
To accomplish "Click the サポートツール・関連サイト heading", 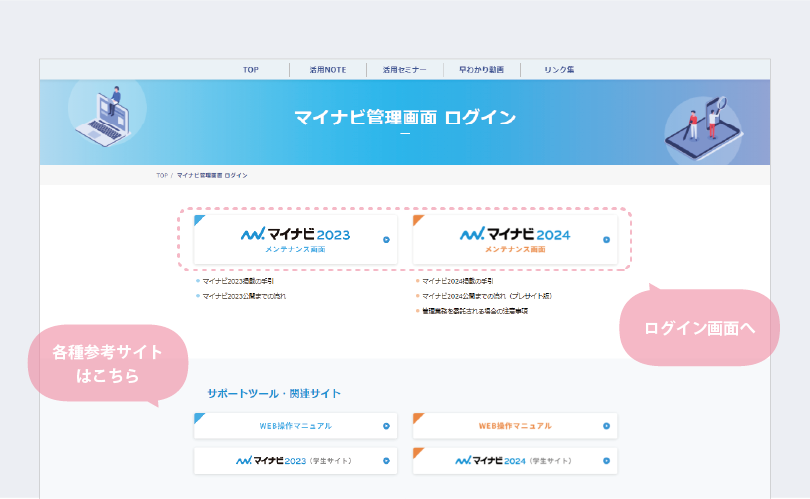I will point(274,394).
